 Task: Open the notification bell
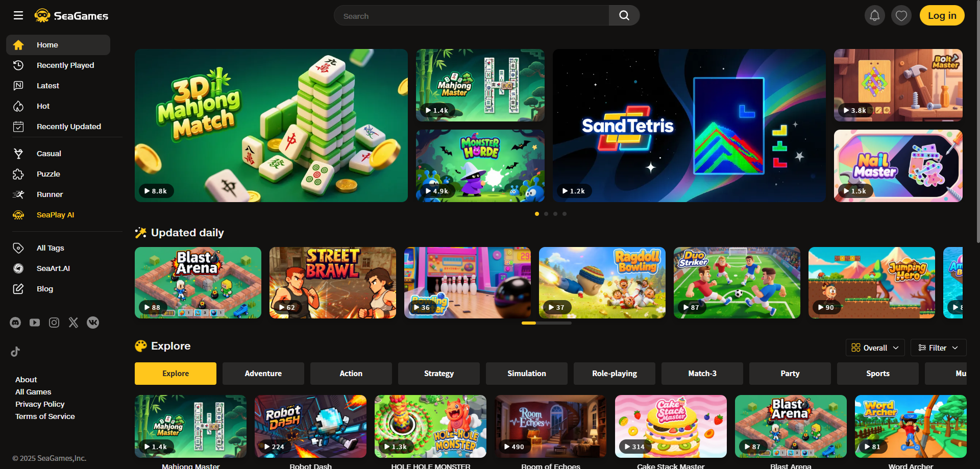pyautogui.click(x=875, y=15)
